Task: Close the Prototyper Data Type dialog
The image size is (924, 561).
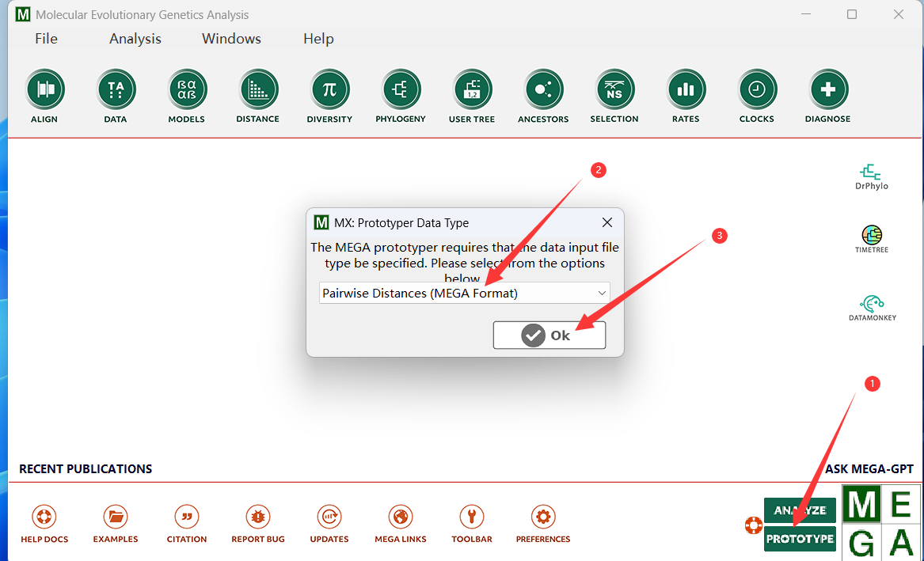Action: pyautogui.click(x=607, y=222)
